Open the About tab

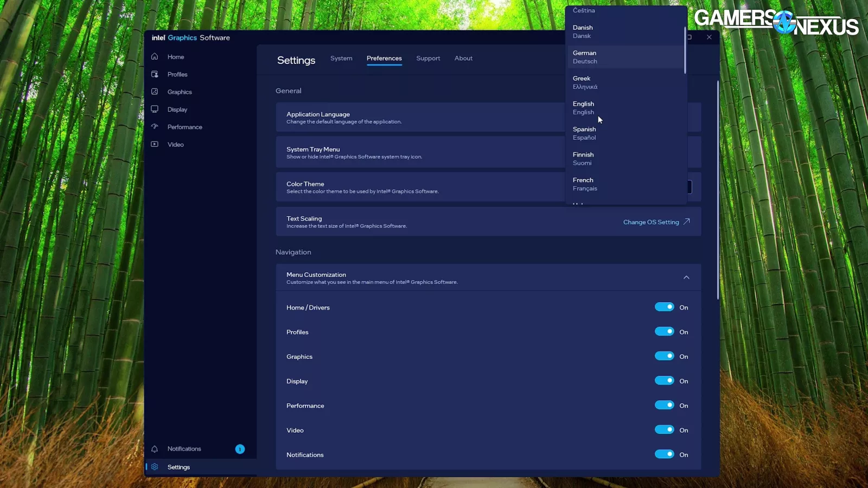pyautogui.click(x=463, y=58)
